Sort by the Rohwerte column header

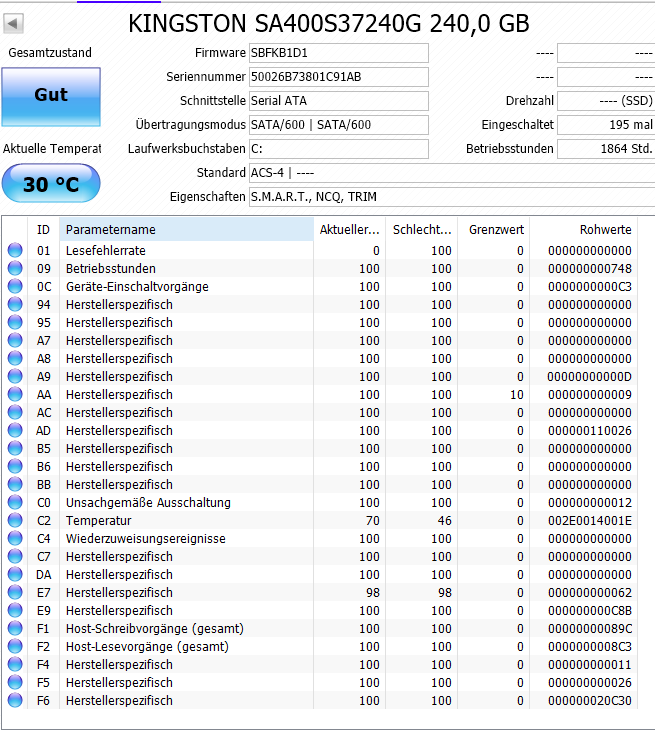(584, 230)
